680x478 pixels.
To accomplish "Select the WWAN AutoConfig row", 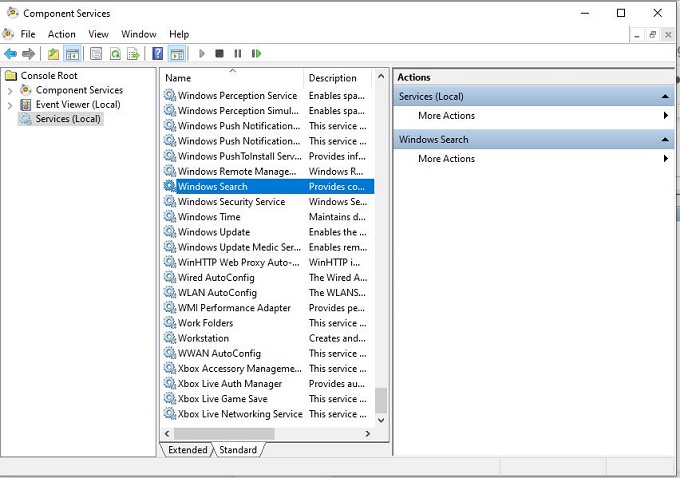I will pos(268,353).
